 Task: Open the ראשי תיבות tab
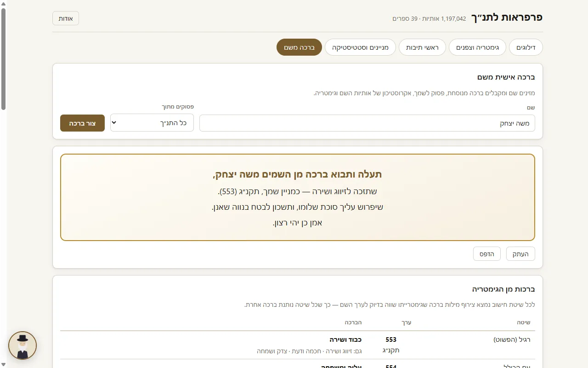422,47
